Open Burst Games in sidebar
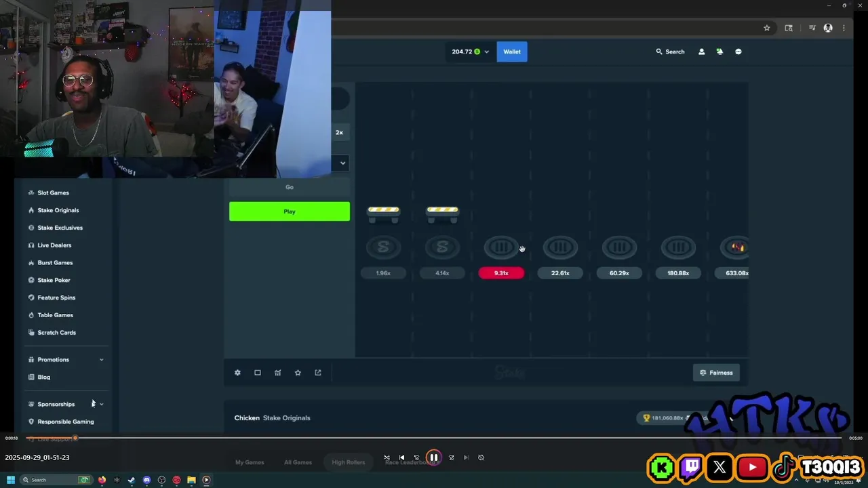Screen dimensions: 868x488 [55, 263]
